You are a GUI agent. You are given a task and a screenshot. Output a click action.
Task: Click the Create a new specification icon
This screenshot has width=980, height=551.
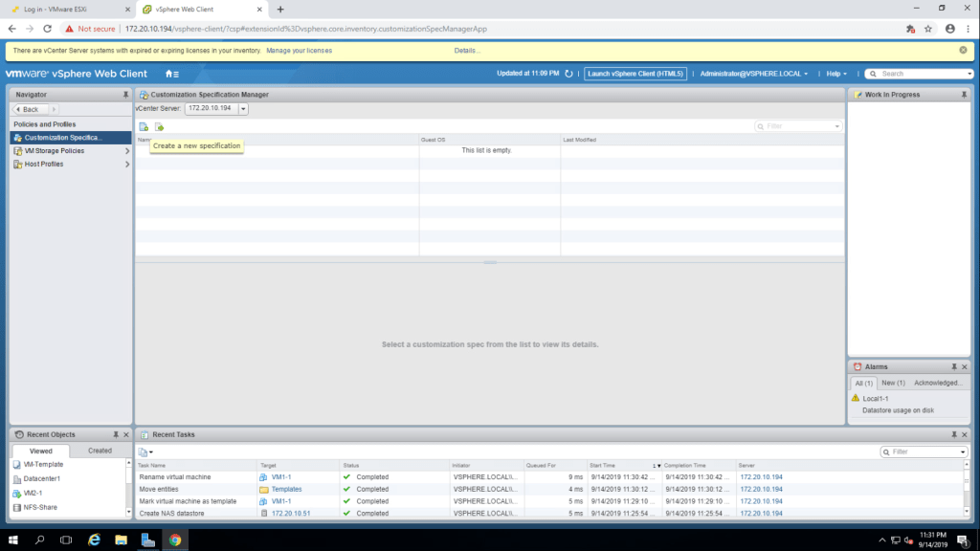click(144, 126)
